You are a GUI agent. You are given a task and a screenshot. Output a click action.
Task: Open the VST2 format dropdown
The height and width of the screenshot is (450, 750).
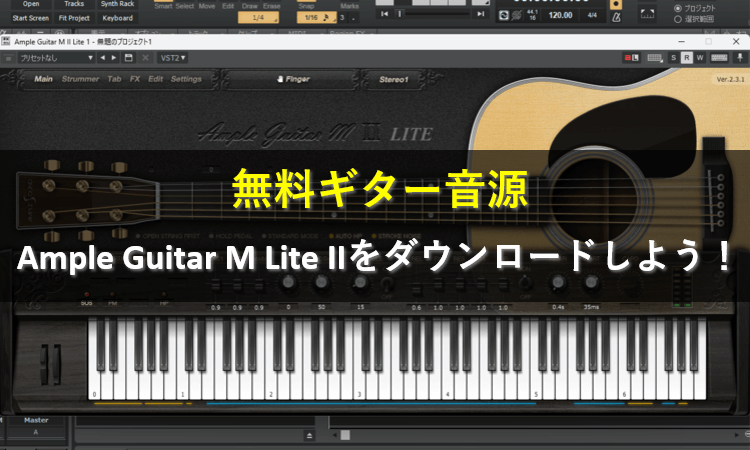click(173, 58)
